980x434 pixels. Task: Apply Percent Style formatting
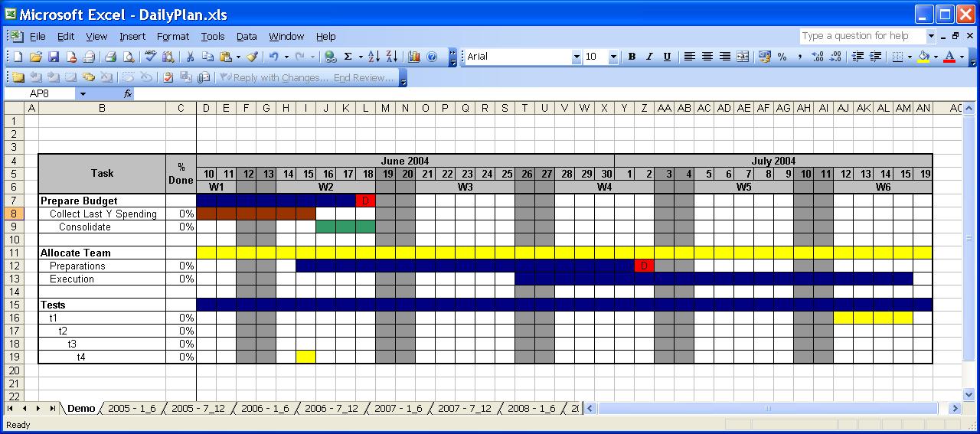click(782, 57)
